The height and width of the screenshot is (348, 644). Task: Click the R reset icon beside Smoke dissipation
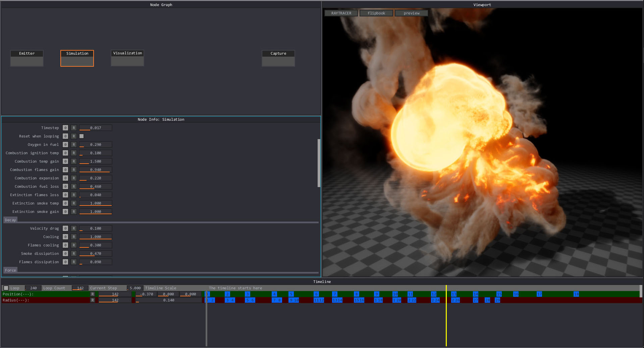74,253
